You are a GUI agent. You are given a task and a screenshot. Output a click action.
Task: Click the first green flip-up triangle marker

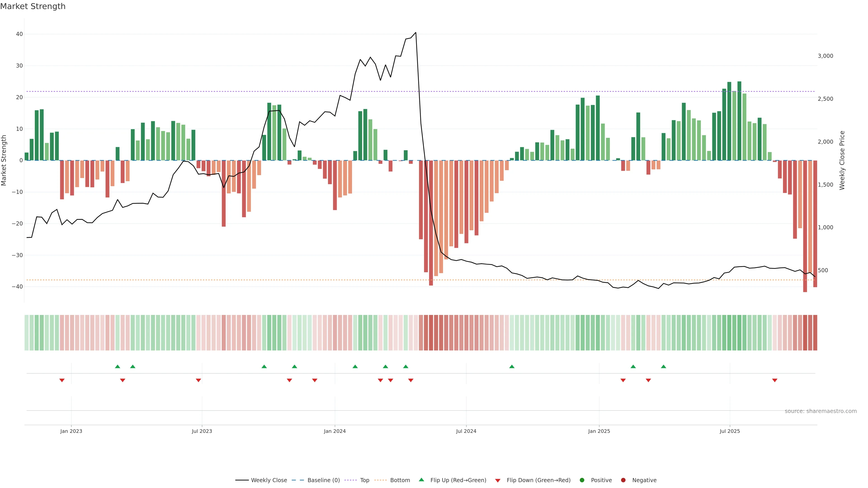tap(118, 366)
